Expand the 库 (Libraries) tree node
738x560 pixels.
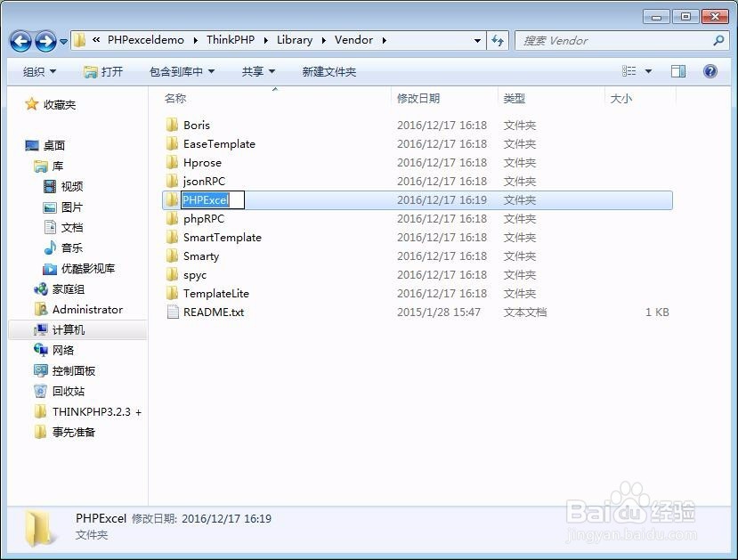pos(32,166)
